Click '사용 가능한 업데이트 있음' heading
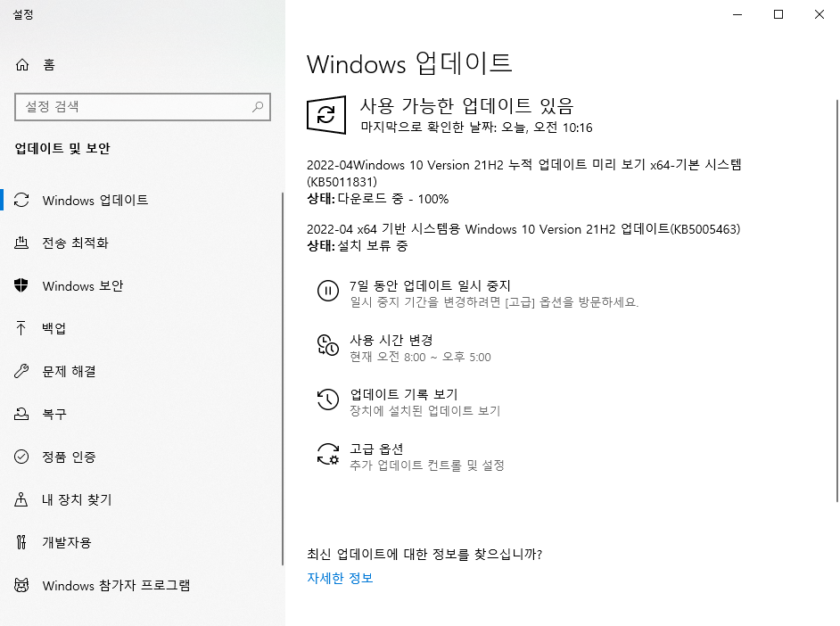840x626 pixels. (x=466, y=105)
